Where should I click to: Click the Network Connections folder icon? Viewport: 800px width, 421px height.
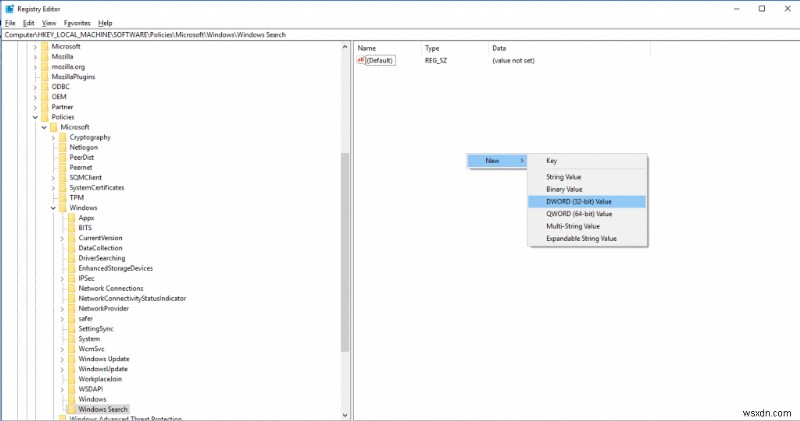click(x=71, y=288)
